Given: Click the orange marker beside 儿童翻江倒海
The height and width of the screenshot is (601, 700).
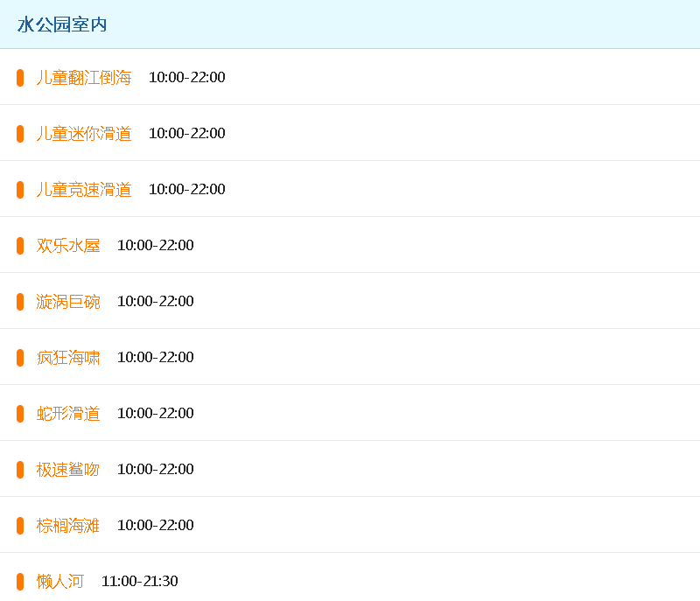Looking at the screenshot, I should pyautogui.click(x=20, y=78).
